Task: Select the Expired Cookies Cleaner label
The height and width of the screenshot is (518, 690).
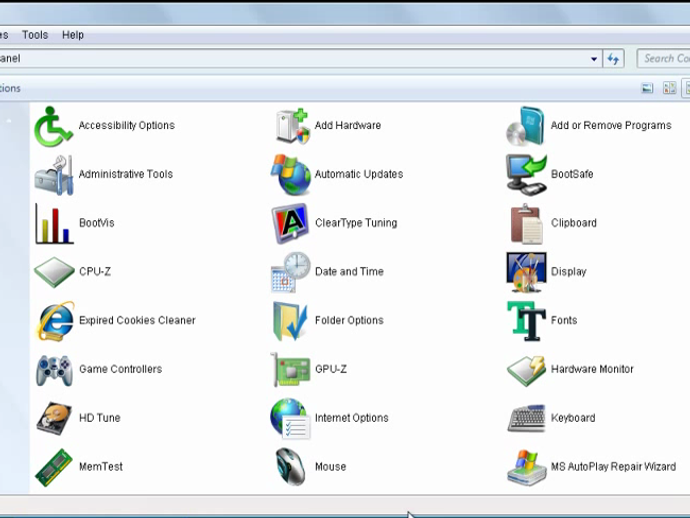Action: (x=137, y=320)
